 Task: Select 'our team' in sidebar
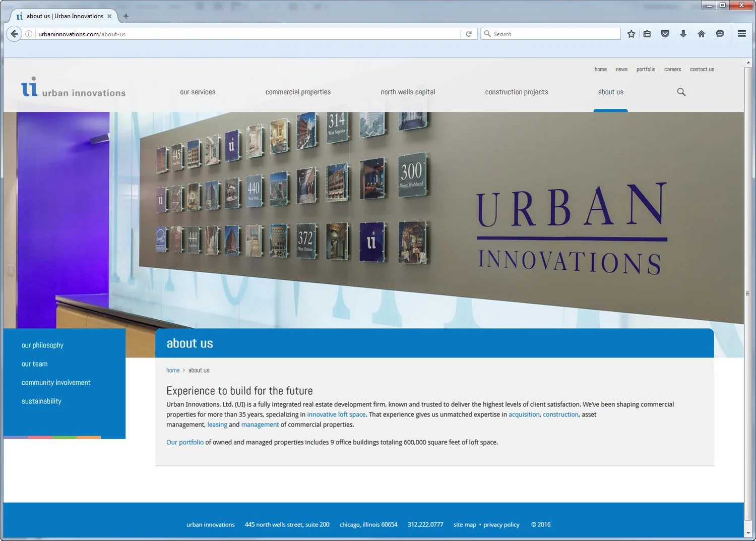(x=34, y=364)
